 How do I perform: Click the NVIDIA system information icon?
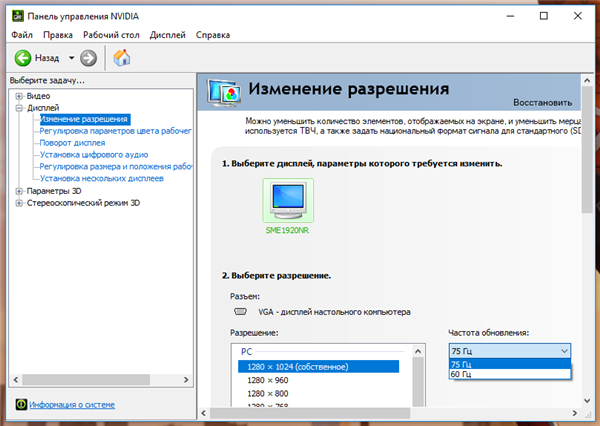21,404
